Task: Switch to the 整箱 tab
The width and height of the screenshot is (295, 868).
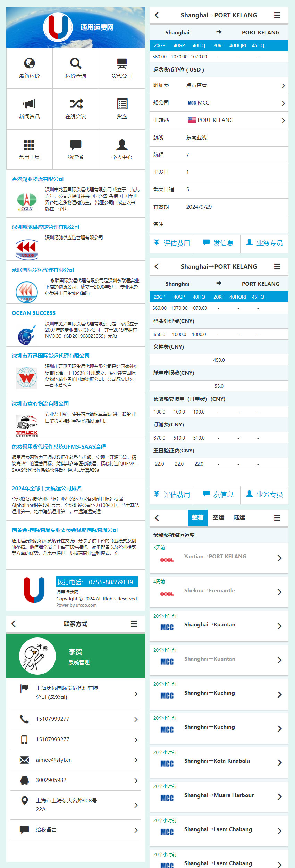Action: point(197,518)
